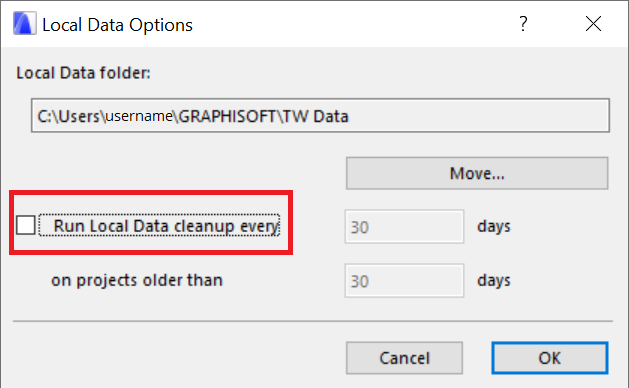The height and width of the screenshot is (388, 629).
Task: Click the 'on projects older than' label
Action: (x=137, y=280)
